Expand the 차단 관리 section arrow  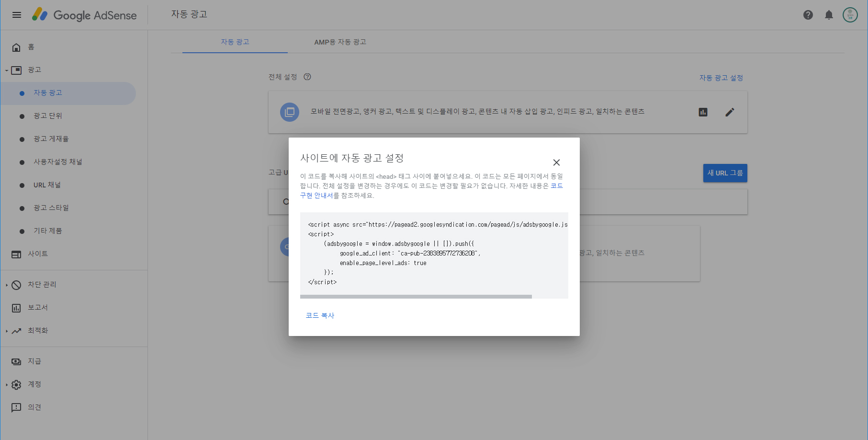(x=7, y=285)
